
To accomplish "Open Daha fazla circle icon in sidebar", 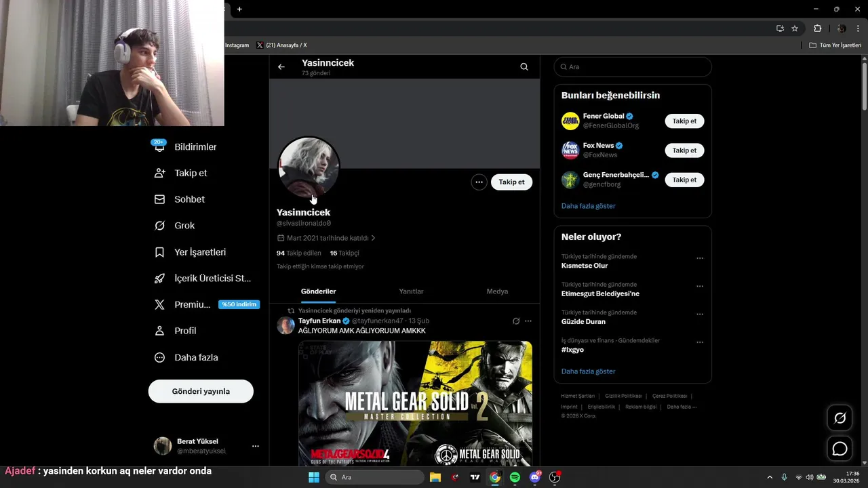I will (x=159, y=357).
